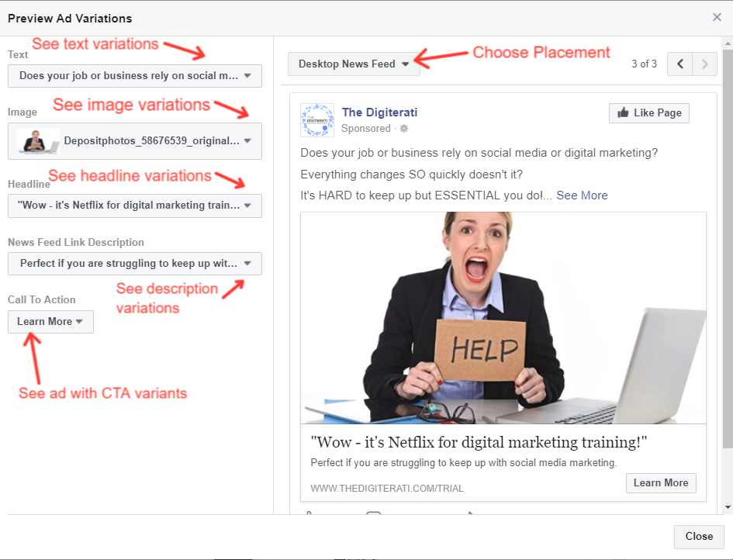Click the scrollbar down arrow
733x560 pixels.
(728, 507)
